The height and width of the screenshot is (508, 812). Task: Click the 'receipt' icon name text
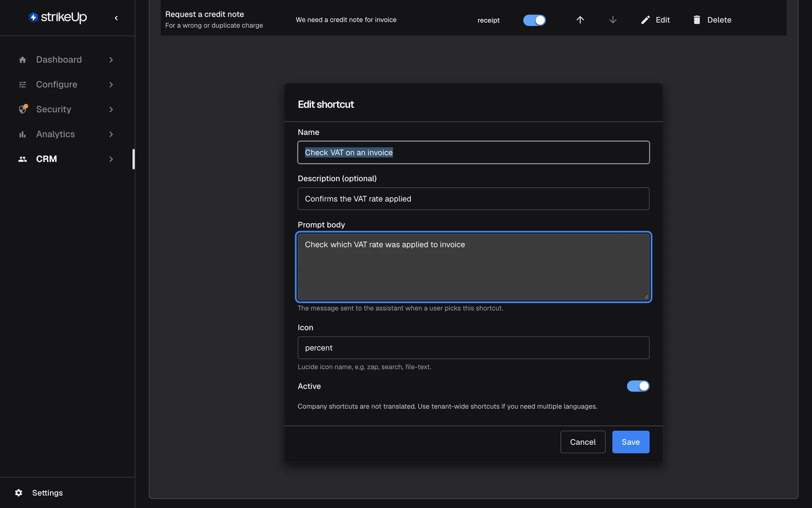click(x=489, y=20)
